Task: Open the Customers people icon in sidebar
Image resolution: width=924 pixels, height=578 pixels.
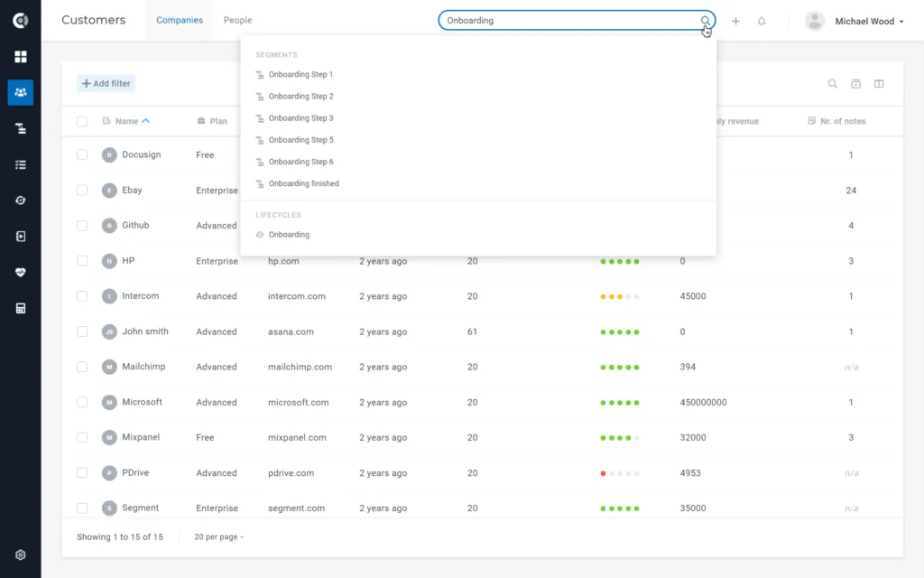Action: (21, 93)
